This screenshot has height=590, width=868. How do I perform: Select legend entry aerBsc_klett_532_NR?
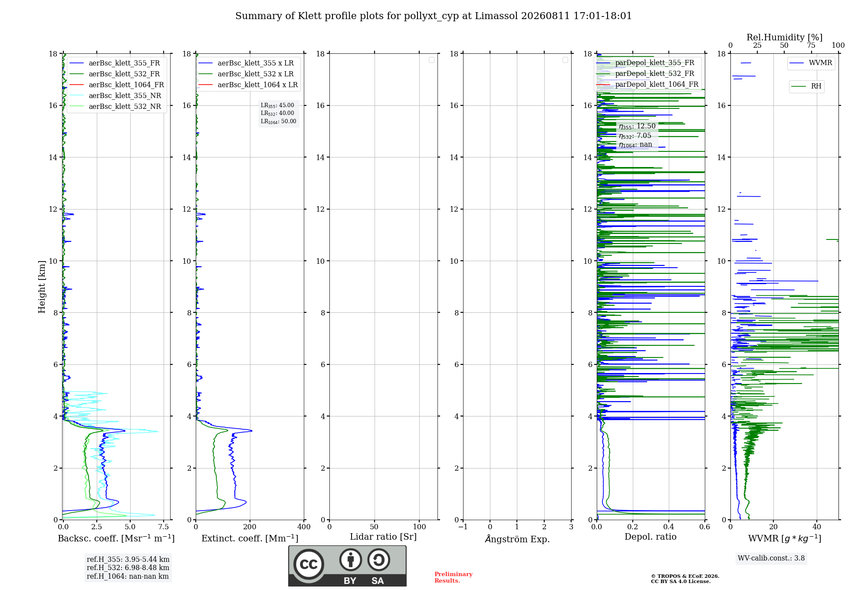125,107
